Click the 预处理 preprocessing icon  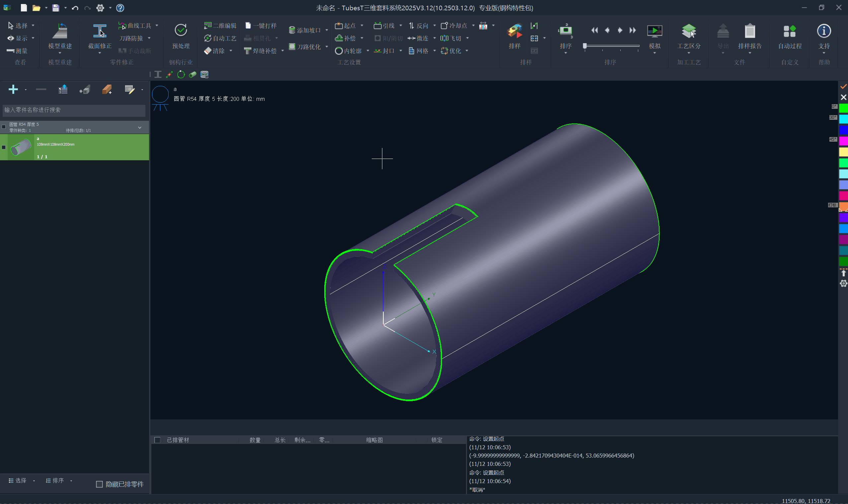[x=181, y=31]
